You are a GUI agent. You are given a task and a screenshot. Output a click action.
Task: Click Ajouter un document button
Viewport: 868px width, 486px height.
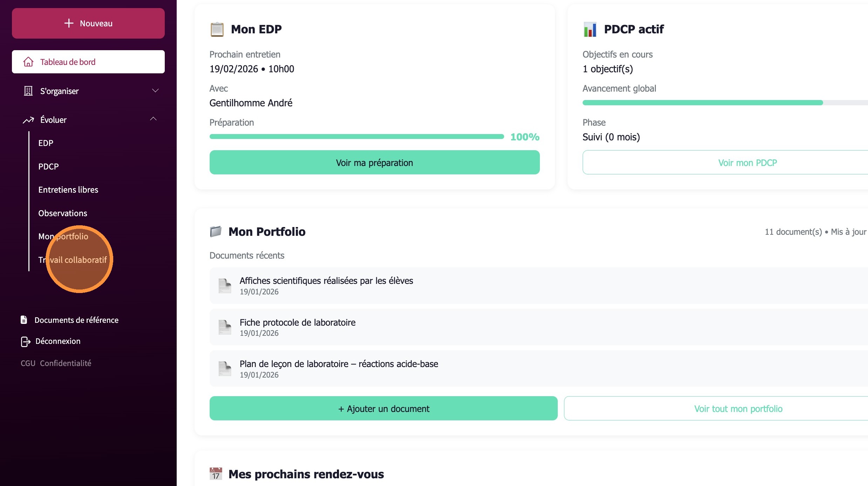[x=383, y=408]
